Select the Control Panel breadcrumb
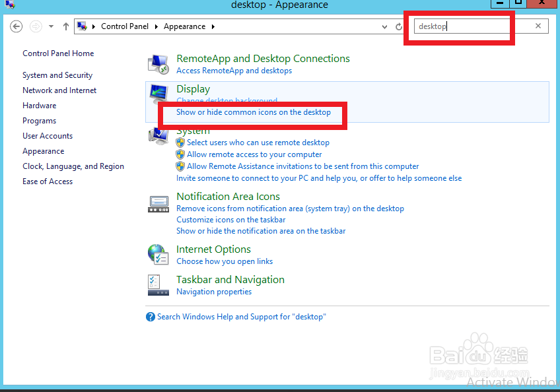Screen dimensions: 560x392 (125, 26)
